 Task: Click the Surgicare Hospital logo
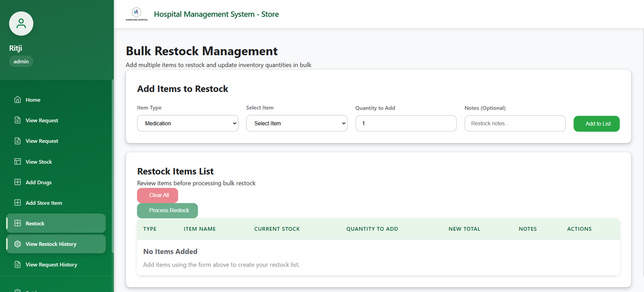click(x=136, y=13)
